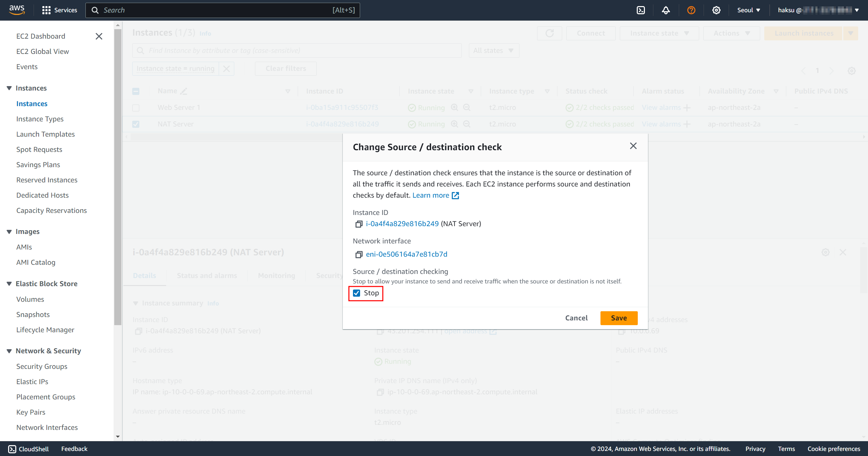This screenshot has width=868, height=456.
Task: Open the settings gear in top bar
Action: 716,10
